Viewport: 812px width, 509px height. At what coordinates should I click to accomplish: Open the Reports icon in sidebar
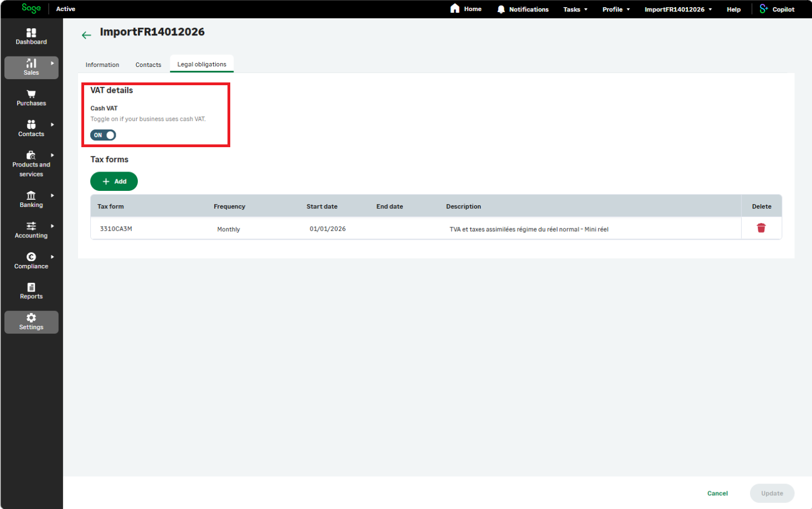pos(31,287)
